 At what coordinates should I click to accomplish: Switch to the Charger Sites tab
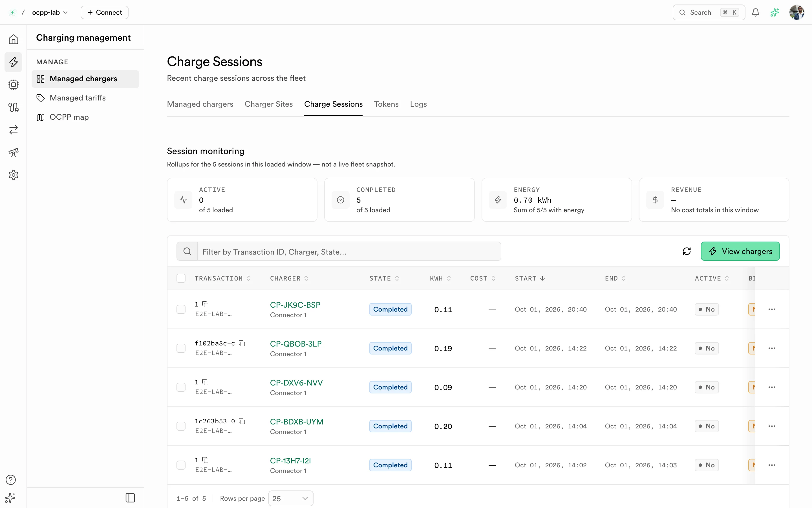click(268, 104)
